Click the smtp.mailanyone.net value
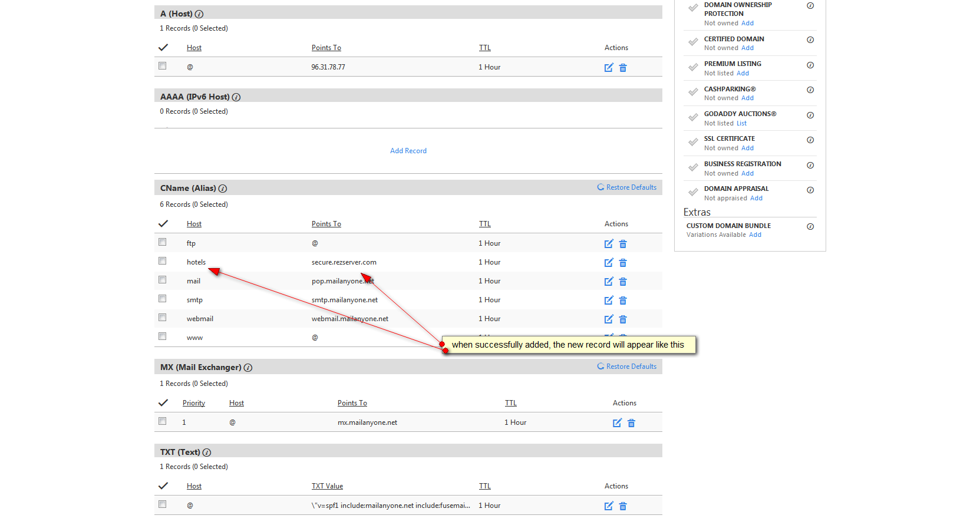The image size is (980, 525). (x=345, y=300)
